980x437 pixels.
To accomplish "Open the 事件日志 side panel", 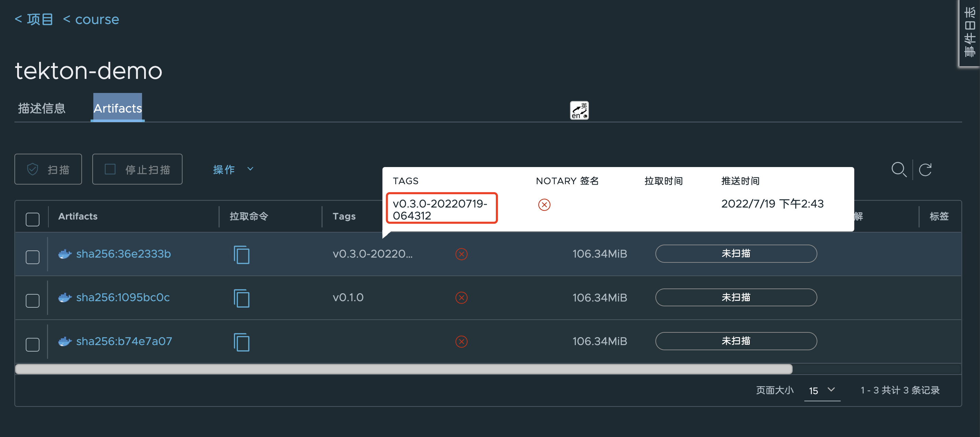I will [x=970, y=33].
